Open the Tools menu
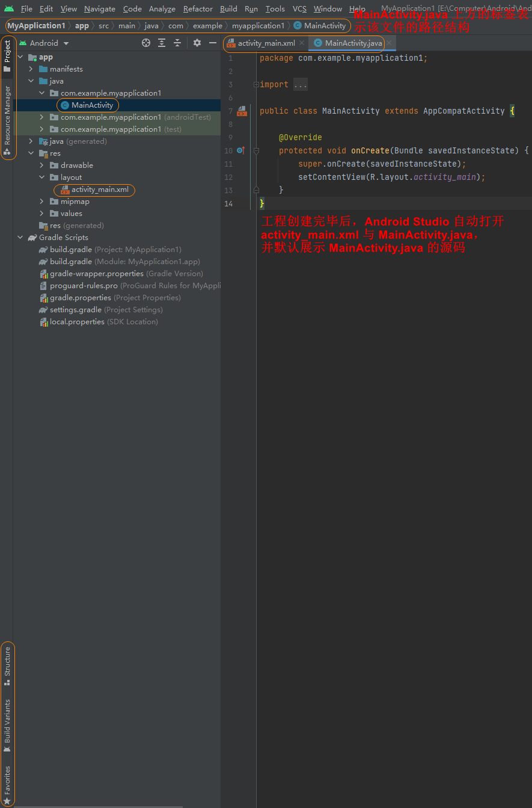532x808 pixels. (x=275, y=9)
